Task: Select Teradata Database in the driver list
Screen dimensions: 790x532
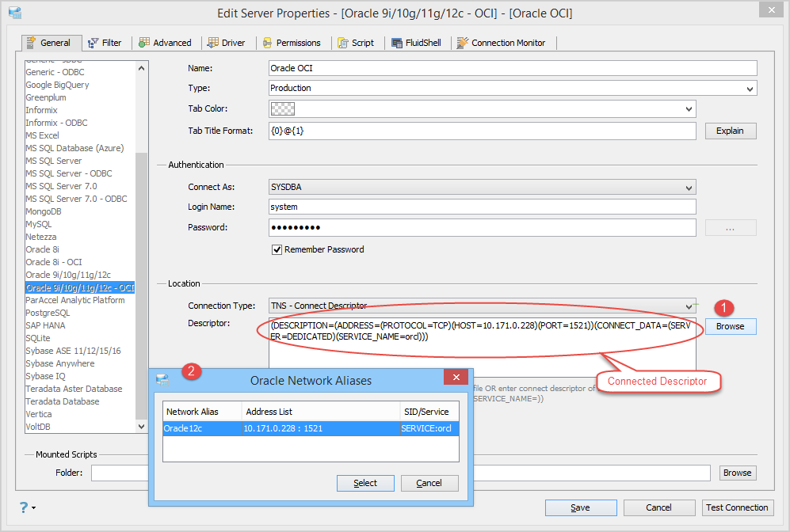Action: [x=63, y=401]
